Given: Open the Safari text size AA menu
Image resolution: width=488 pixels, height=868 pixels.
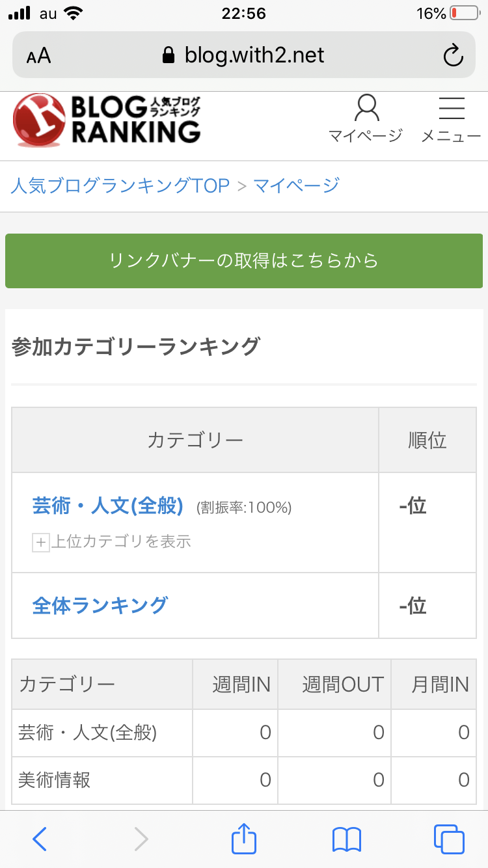Looking at the screenshot, I should tap(38, 56).
